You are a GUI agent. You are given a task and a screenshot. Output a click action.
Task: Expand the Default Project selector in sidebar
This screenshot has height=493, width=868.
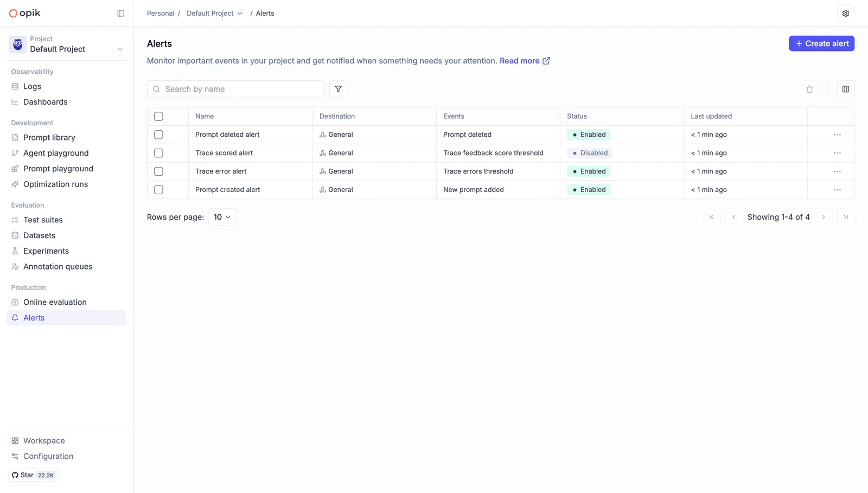click(66, 44)
